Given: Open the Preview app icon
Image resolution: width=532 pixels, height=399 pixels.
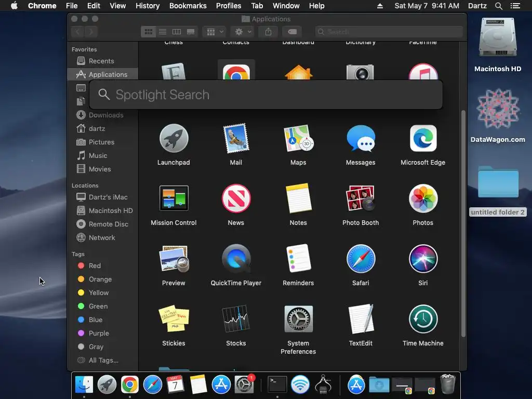Looking at the screenshot, I should 174,259.
